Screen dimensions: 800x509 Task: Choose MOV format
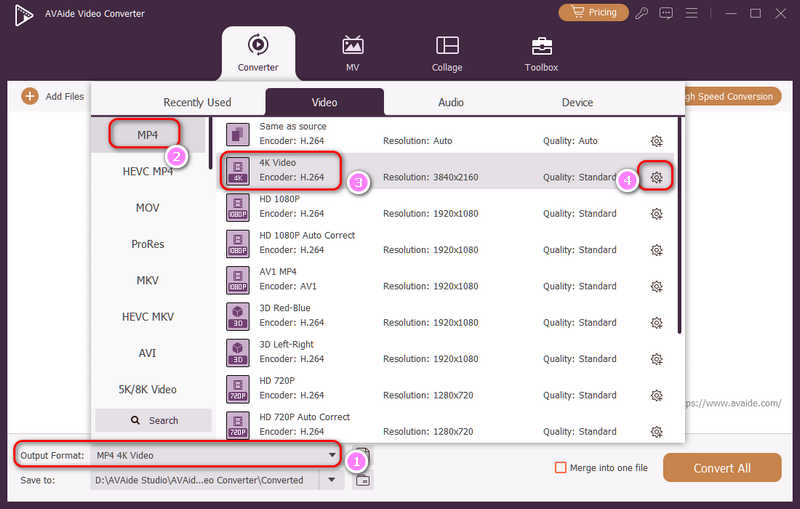[x=147, y=208]
